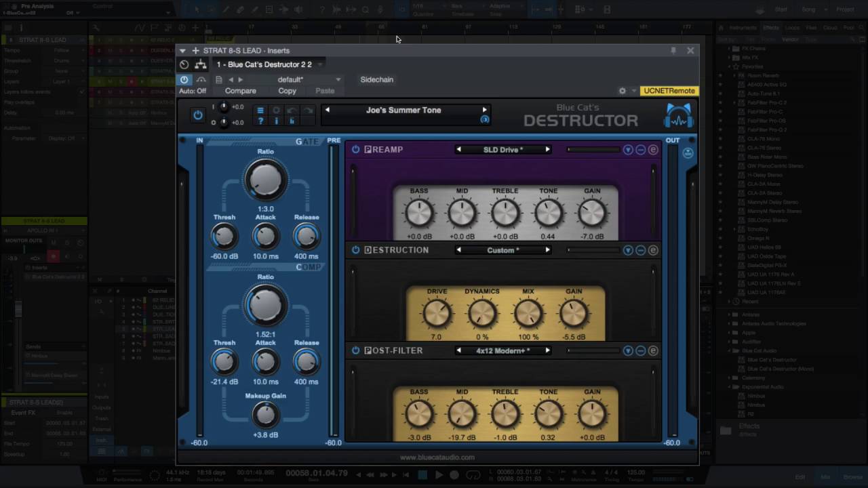This screenshot has width=868, height=488.
Task: Click the insert routing icon in header
Action: (201, 64)
